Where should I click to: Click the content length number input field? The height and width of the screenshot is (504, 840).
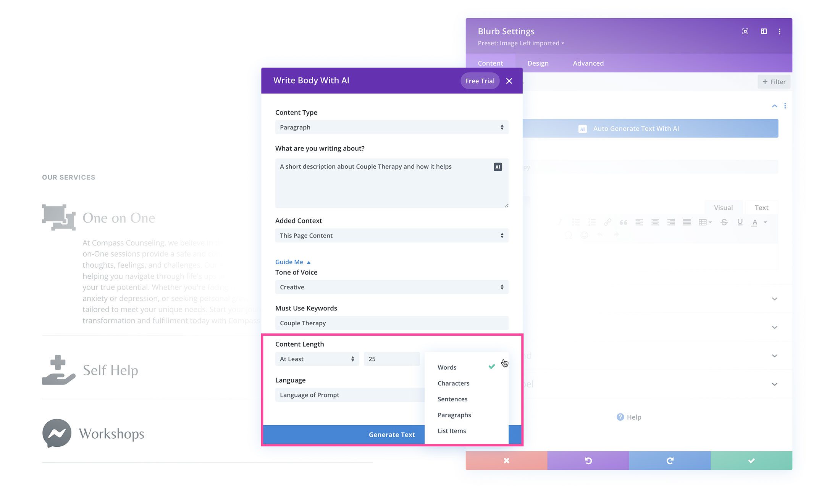(x=391, y=358)
